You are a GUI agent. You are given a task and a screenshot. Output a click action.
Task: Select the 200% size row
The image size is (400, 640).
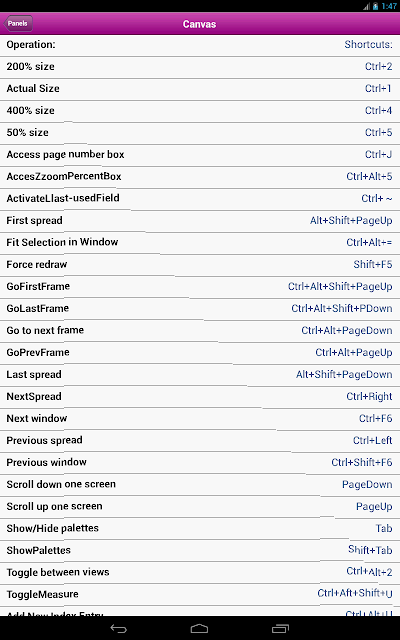click(200, 67)
